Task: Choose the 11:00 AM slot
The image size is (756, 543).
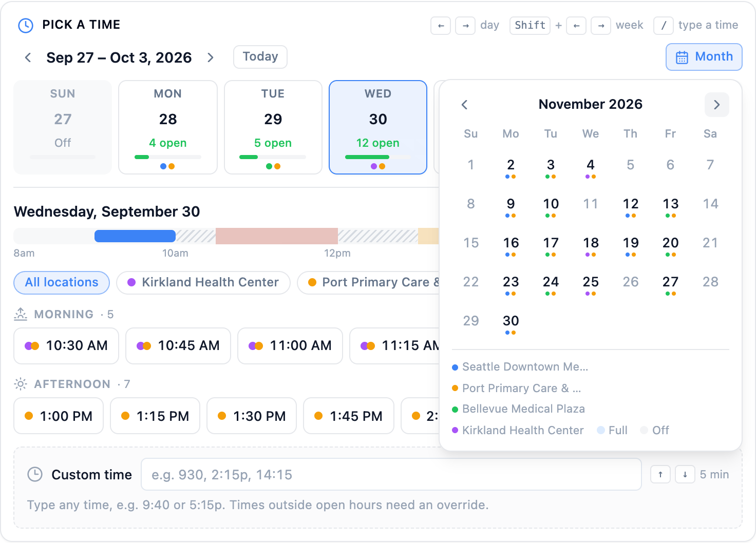Action: point(290,346)
